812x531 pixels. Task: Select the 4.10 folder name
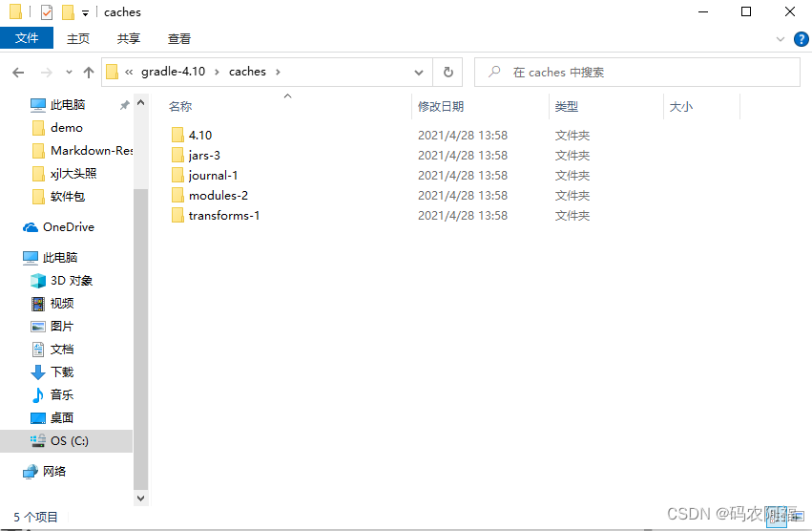(x=200, y=136)
